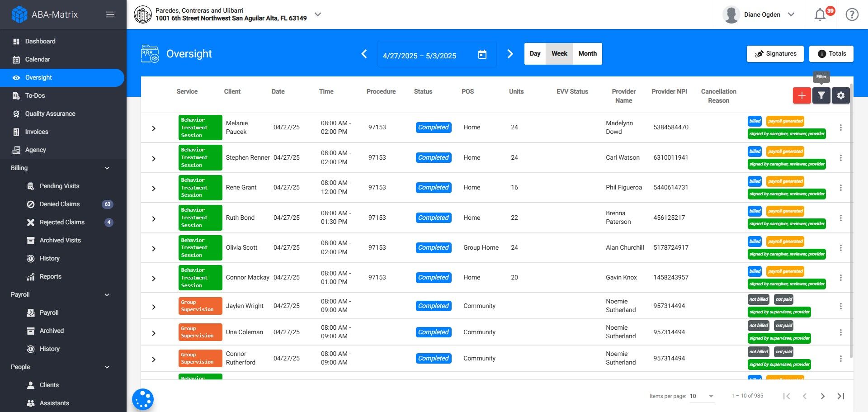Click the red add visit plus button
The height and width of the screenshot is (412, 868).
point(802,95)
